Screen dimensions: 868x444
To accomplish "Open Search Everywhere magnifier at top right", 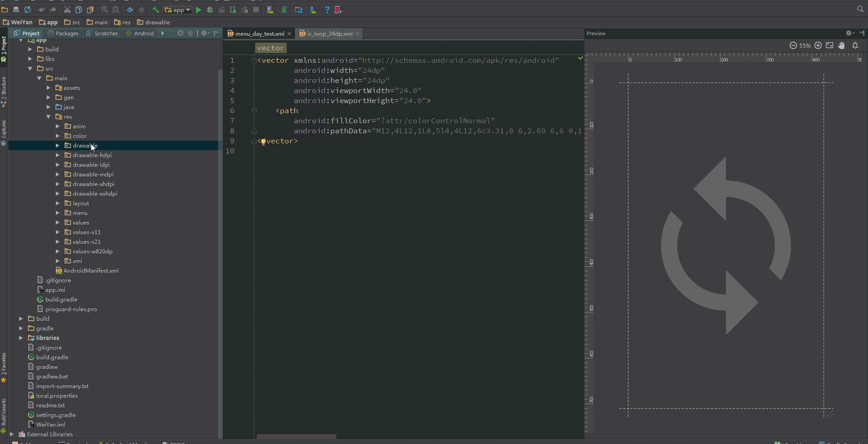I will (x=860, y=9).
